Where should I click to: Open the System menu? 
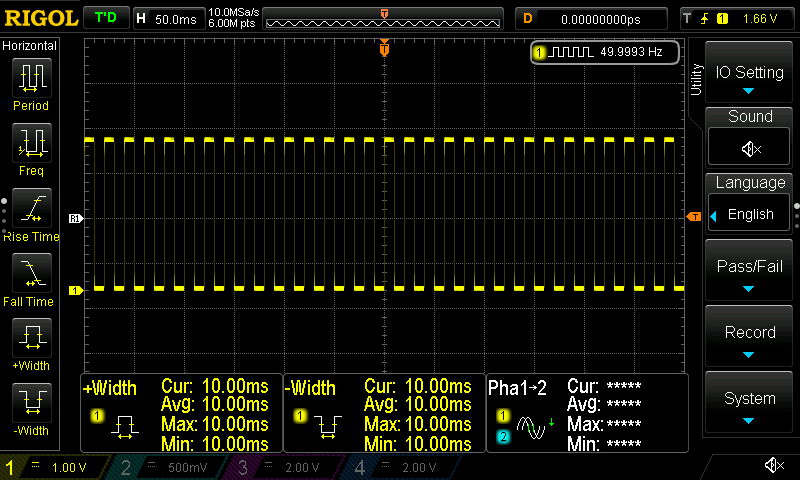pos(750,405)
